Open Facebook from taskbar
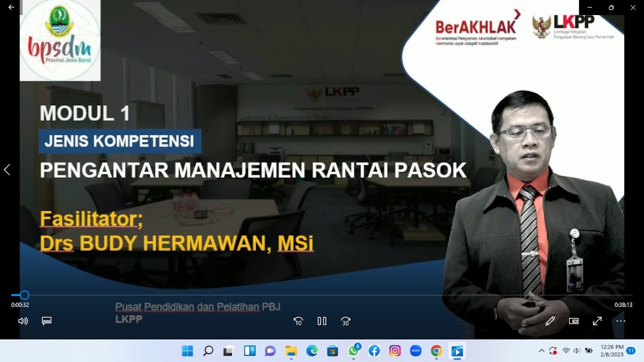Viewport: 644px width, 362px height. [x=374, y=351]
